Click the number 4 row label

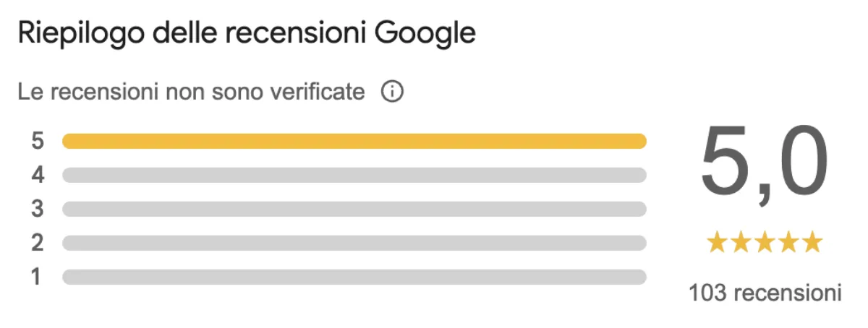pos(38,175)
